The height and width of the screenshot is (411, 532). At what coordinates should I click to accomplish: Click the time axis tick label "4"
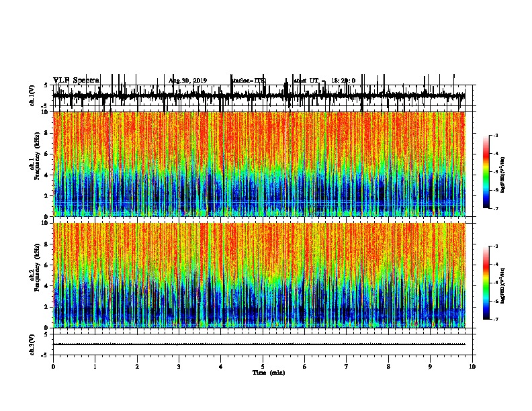[x=221, y=367]
